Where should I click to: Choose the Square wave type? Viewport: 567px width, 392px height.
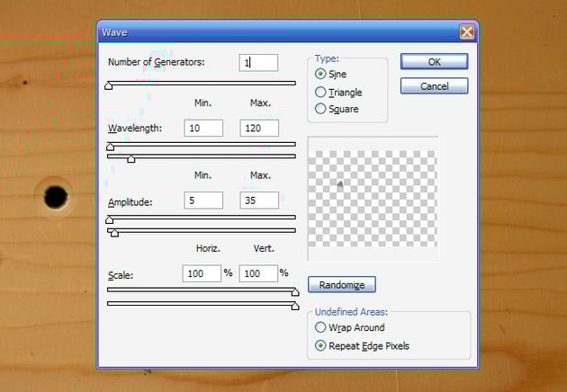(x=320, y=109)
